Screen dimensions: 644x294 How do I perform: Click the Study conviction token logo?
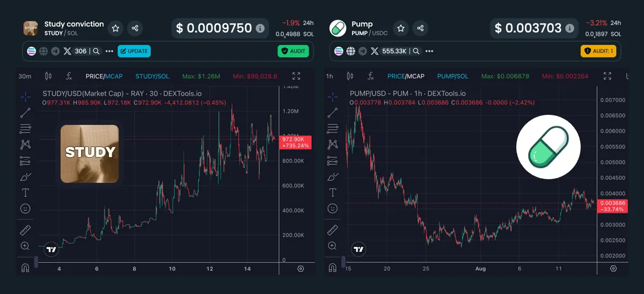coord(31,28)
